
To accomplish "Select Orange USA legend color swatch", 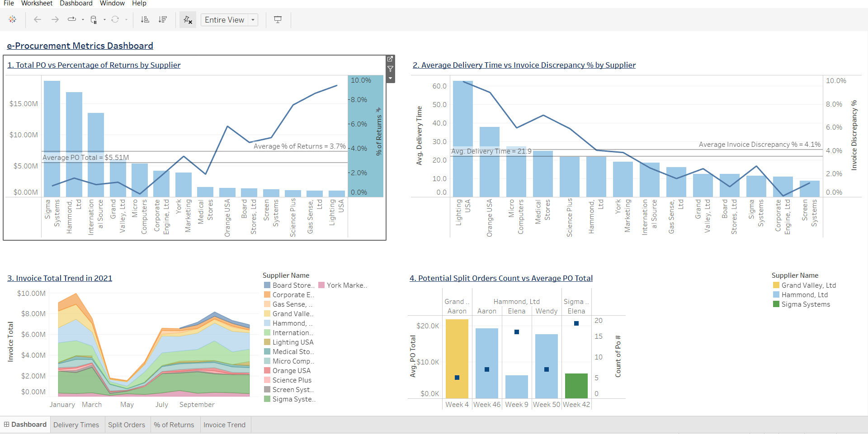I will (x=267, y=371).
